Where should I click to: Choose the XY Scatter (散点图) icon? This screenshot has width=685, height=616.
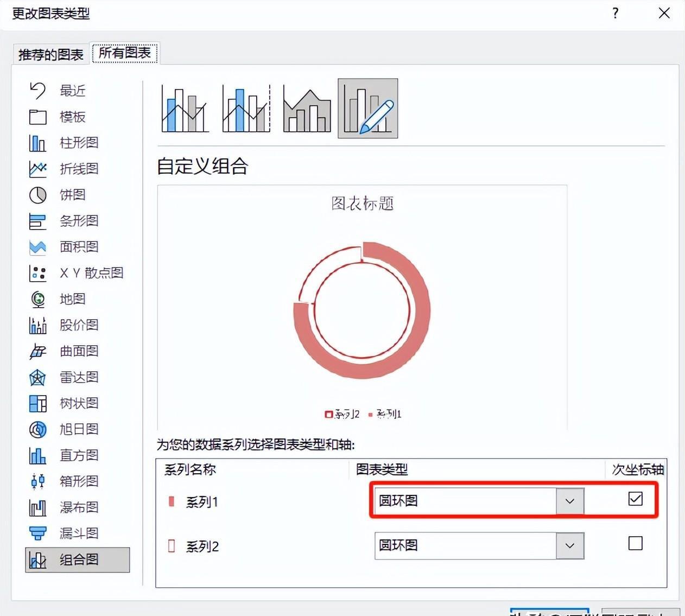(37, 273)
